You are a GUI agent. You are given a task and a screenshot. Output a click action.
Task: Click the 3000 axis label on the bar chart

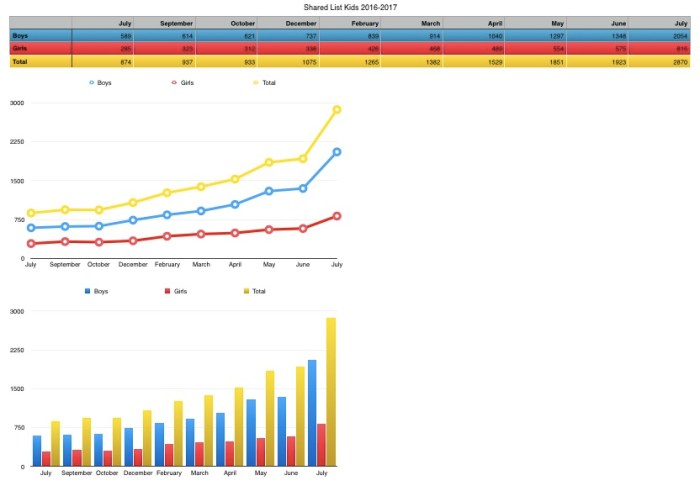pos(17,311)
